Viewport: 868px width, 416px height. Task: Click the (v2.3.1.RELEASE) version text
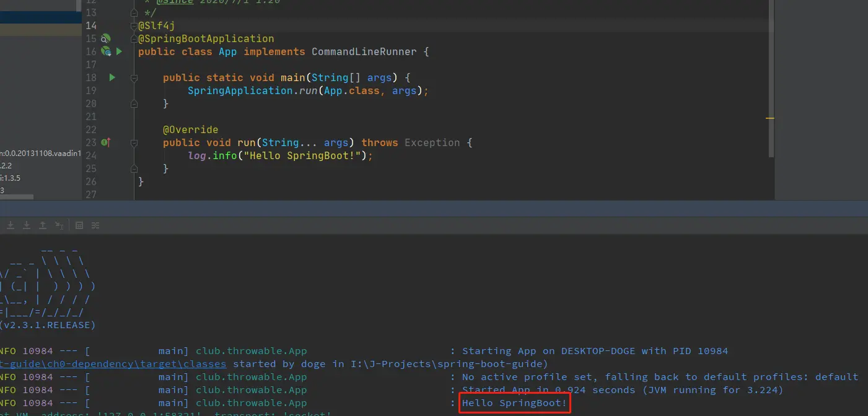coord(48,325)
